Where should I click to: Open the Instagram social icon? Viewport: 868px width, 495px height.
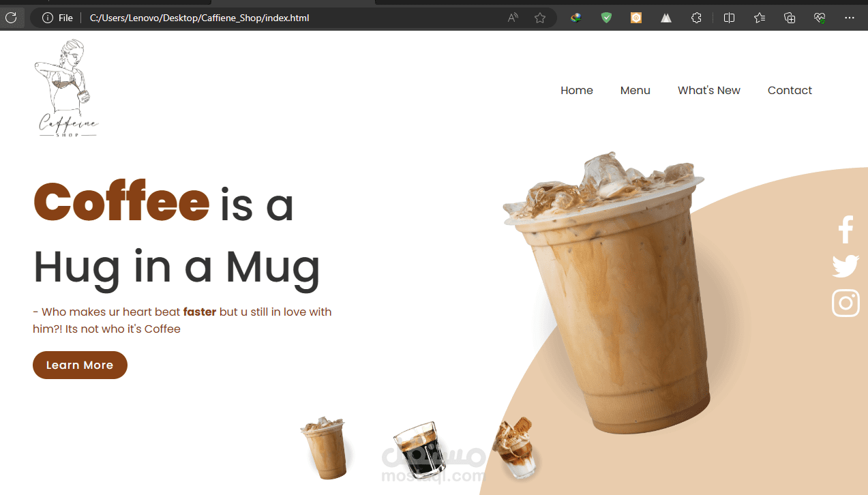(x=845, y=303)
